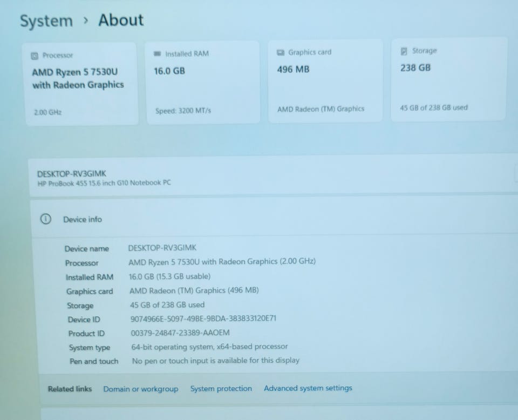Image resolution: width=518 pixels, height=420 pixels.
Task: Click 64-bit operating system value
Action: (209, 347)
